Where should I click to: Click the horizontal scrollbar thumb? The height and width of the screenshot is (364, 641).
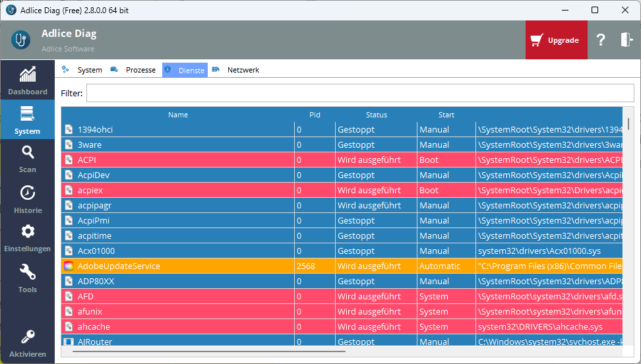(209, 351)
